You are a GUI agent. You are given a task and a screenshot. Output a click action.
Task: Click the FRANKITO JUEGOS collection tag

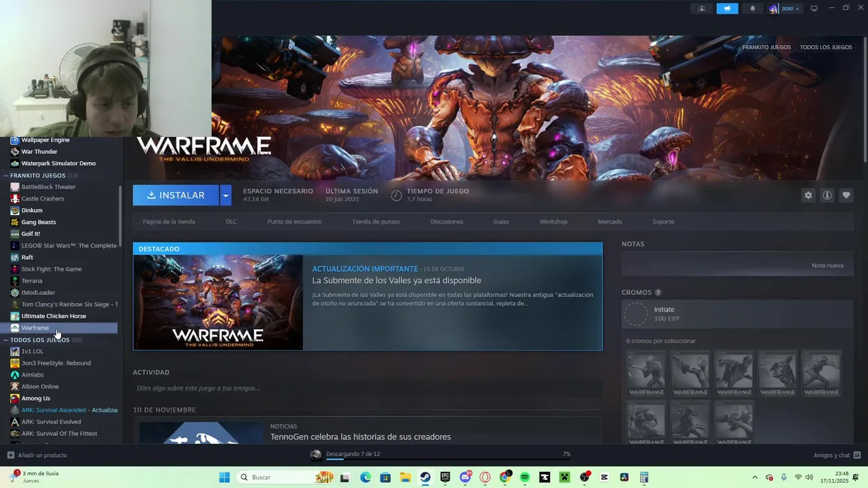[x=766, y=47]
